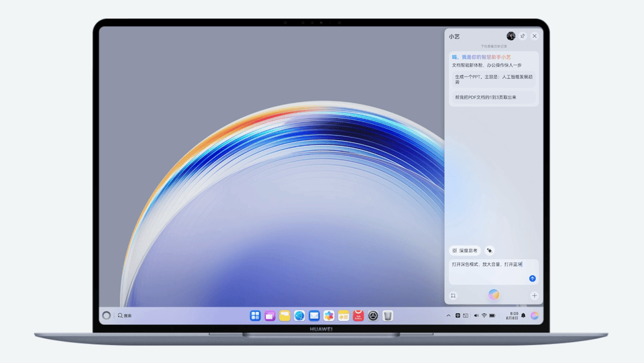Open the colorful Gallery app
This screenshot has height=363, width=644.
[329, 315]
